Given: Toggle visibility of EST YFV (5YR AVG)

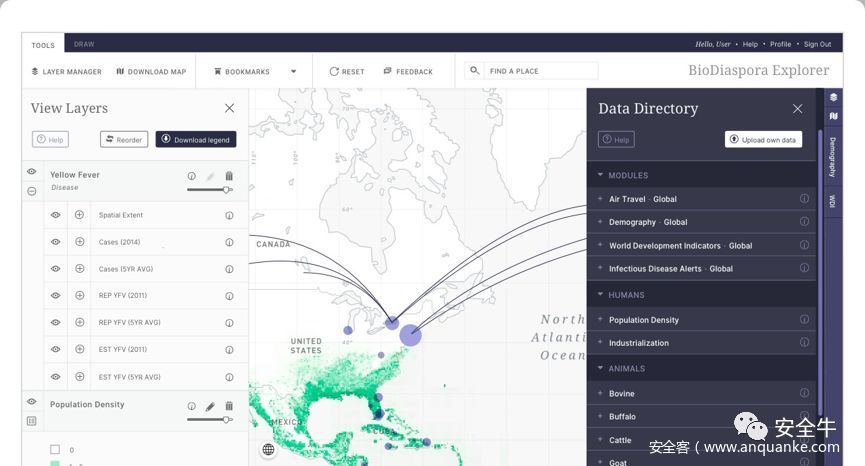Looking at the screenshot, I should tap(56, 377).
